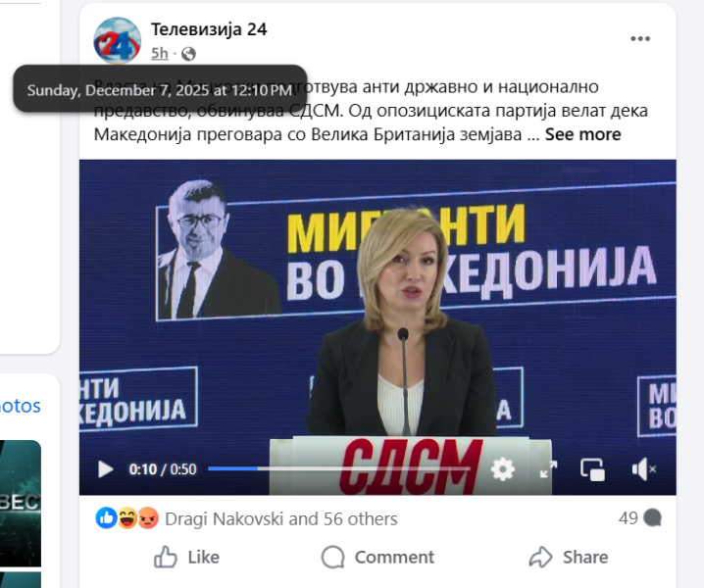Show who reacted: Dragi Nakovski and 56 others
The height and width of the screenshot is (588, 704).
281,519
